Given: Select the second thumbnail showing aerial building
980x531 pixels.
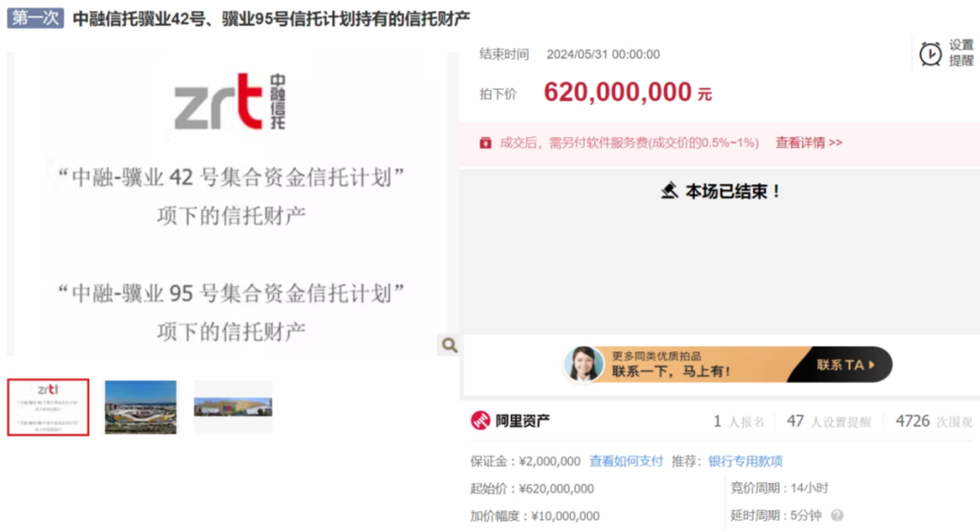Looking at the screenshot, I should [141, 408].
